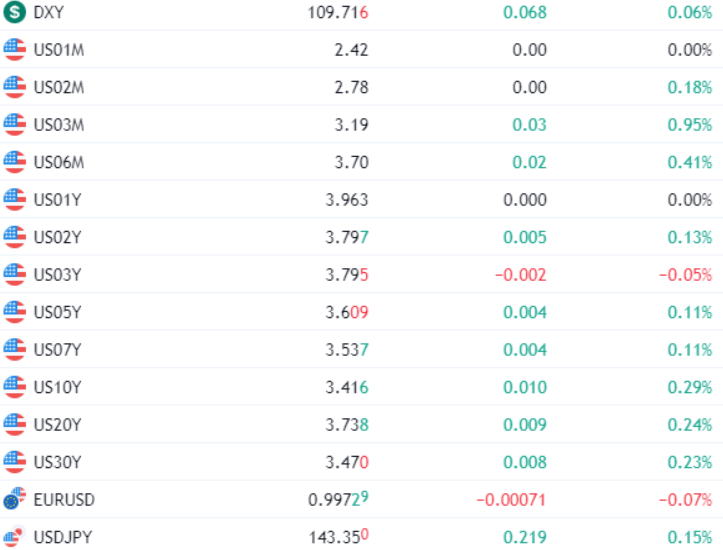Click USDJPY change value 0.219

525,538
